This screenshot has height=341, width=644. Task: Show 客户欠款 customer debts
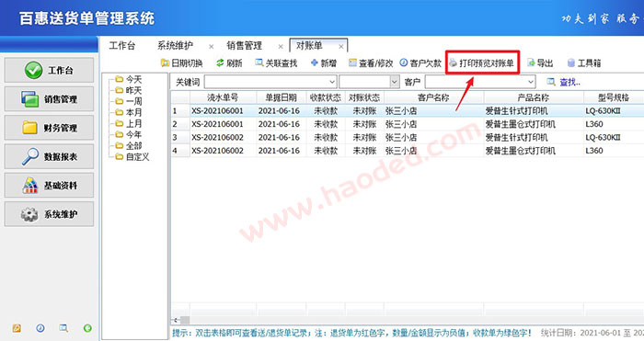click(x=420, y=63)
